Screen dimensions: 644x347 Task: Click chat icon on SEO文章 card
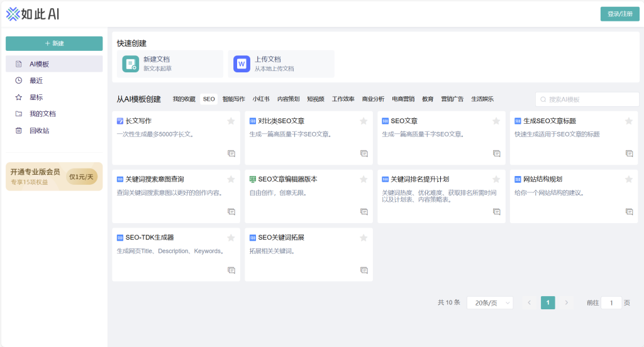click(x=497, y=153)
